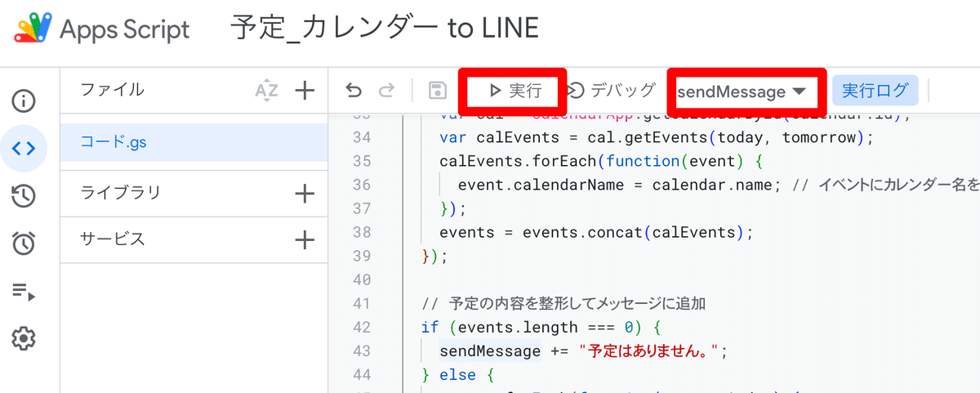
Task: Open the alarm clock icon in sidebar
Action: (24, 243)
